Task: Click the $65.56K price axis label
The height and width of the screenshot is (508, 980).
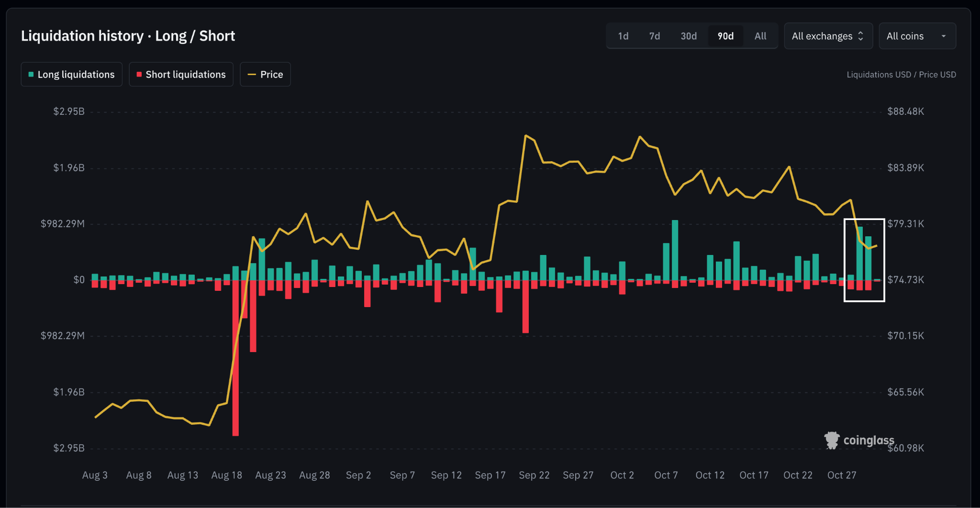Action: [905, 392]
